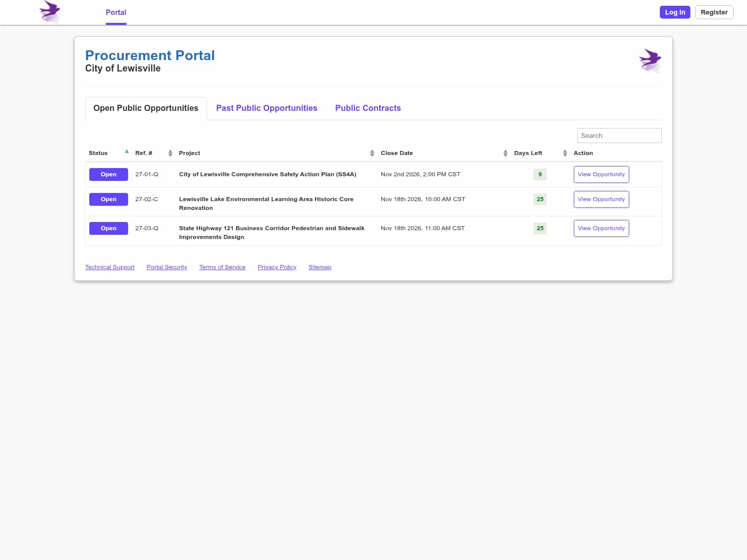The image size is (747, 560).
Task: Sort table by Status column arrow
Action: click(127, 152)
